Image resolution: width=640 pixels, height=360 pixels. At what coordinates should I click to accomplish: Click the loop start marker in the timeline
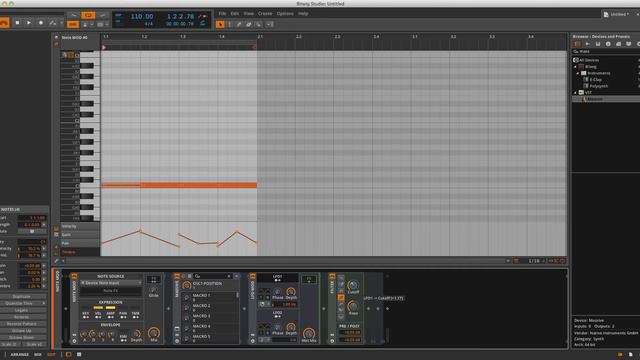point(104,47)
